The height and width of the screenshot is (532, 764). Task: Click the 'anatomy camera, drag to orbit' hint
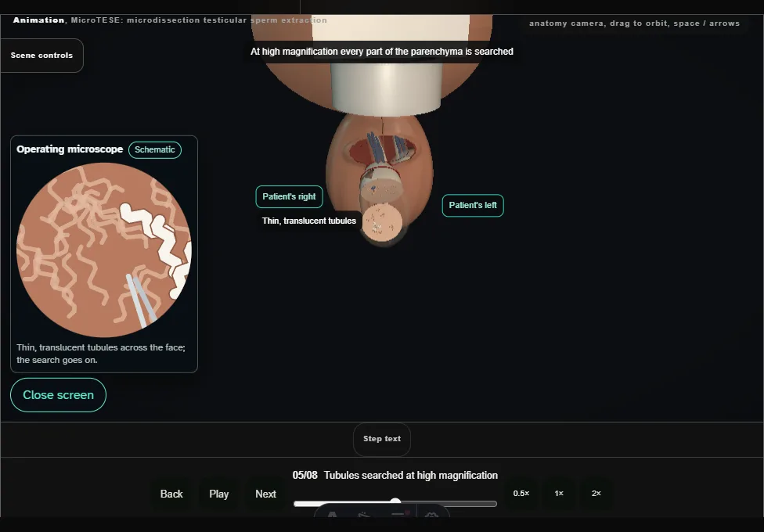pos(634,23)
